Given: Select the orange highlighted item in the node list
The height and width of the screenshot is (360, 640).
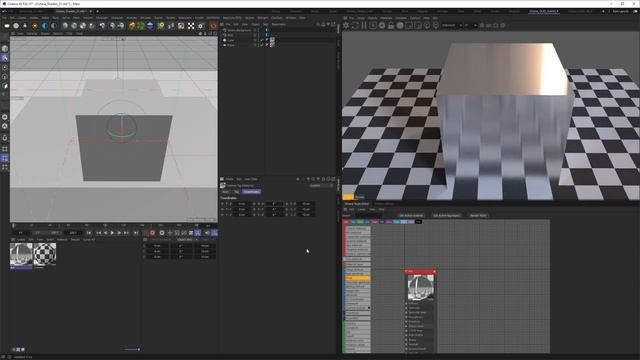Looking at the screenshot, I should click(358, 278).
